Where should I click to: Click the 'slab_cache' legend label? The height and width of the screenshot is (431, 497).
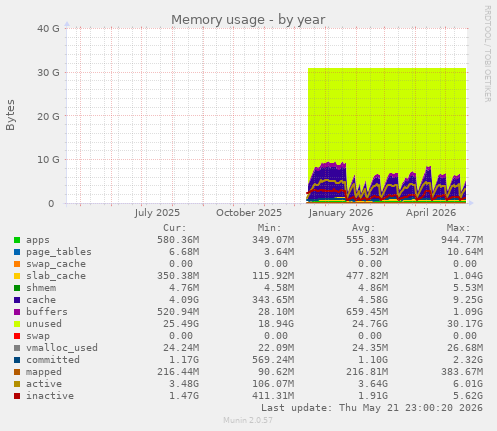click(x=56, y=276)
